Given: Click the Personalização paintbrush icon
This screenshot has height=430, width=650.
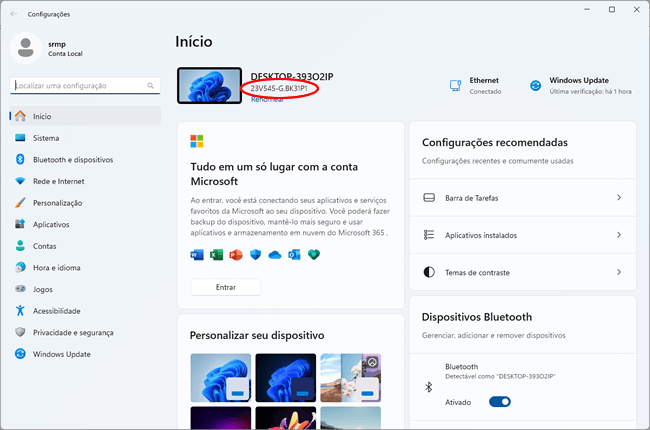Looking at the screenshot, I should click(x=20, y=202).
